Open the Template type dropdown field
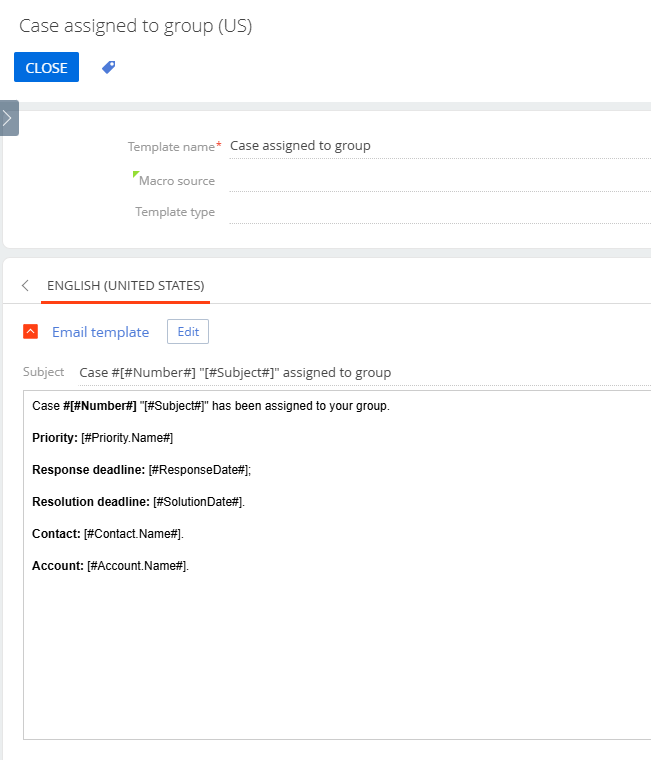This screenshot has height=760, width=651. 440,212
